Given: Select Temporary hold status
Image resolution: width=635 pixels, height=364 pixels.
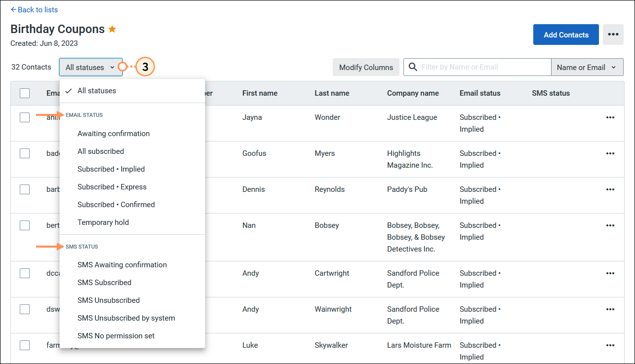Looking at the screenshot, I should pos(132,222).
